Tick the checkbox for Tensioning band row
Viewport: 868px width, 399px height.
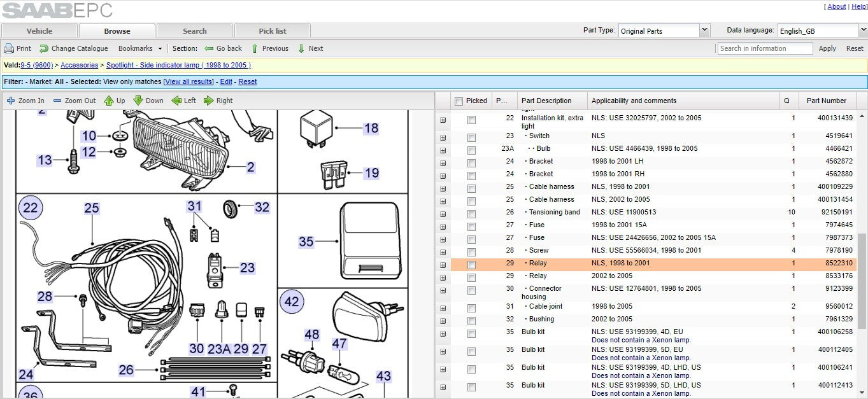(x=471, y=214)
